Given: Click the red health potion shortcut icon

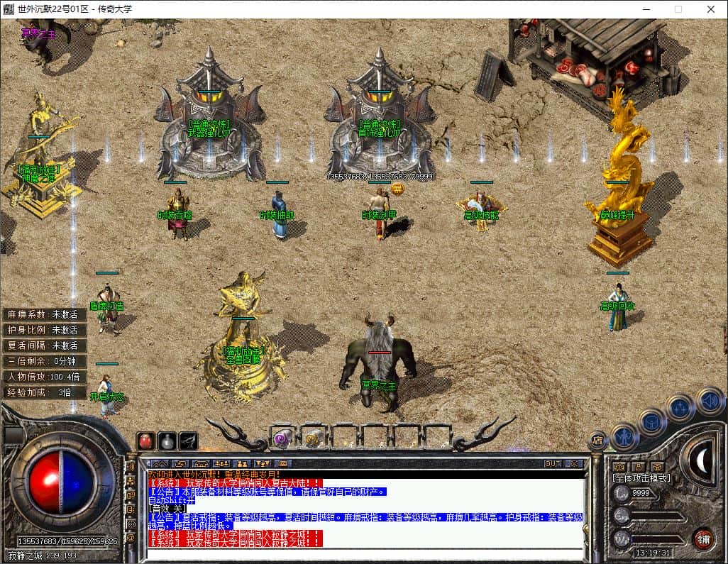Looking at the screenshot, I should pyautogui.click(x=145, y=441).
